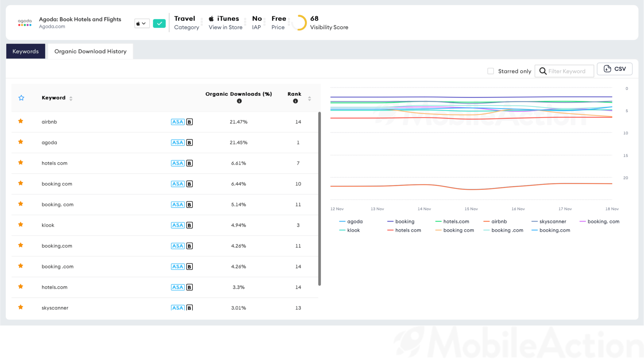Click the keyword table vertical scrollbar

point(319,199)
